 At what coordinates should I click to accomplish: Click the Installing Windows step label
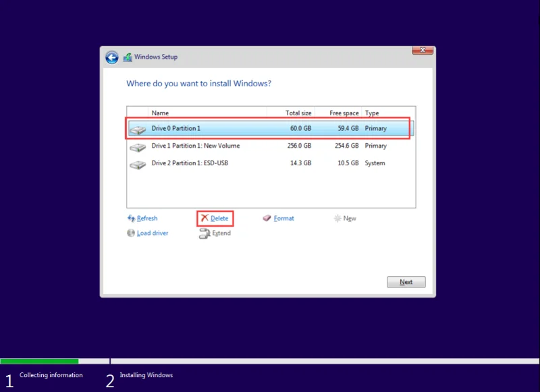point(146,374)
